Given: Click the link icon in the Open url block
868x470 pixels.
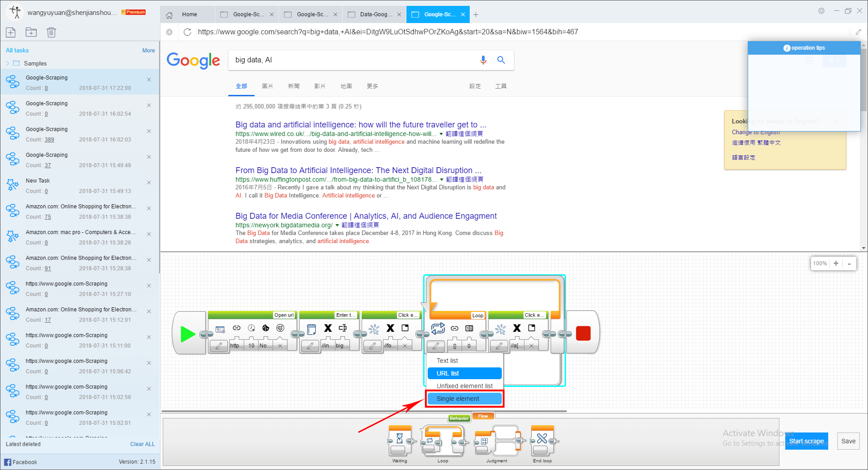Looking at the screenshot, I should pos(236,328).
